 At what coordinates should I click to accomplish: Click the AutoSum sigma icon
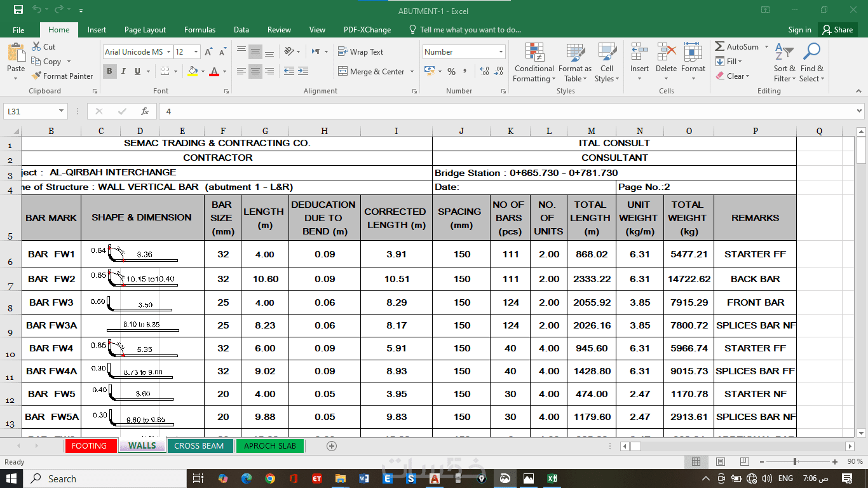pyautogui.click(x=720, y=47)
